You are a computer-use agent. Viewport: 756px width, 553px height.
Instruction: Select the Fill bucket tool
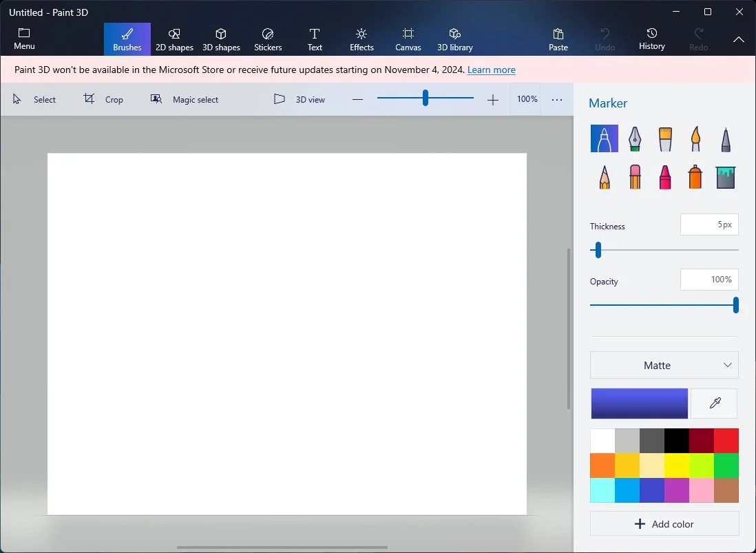(726, 177)
